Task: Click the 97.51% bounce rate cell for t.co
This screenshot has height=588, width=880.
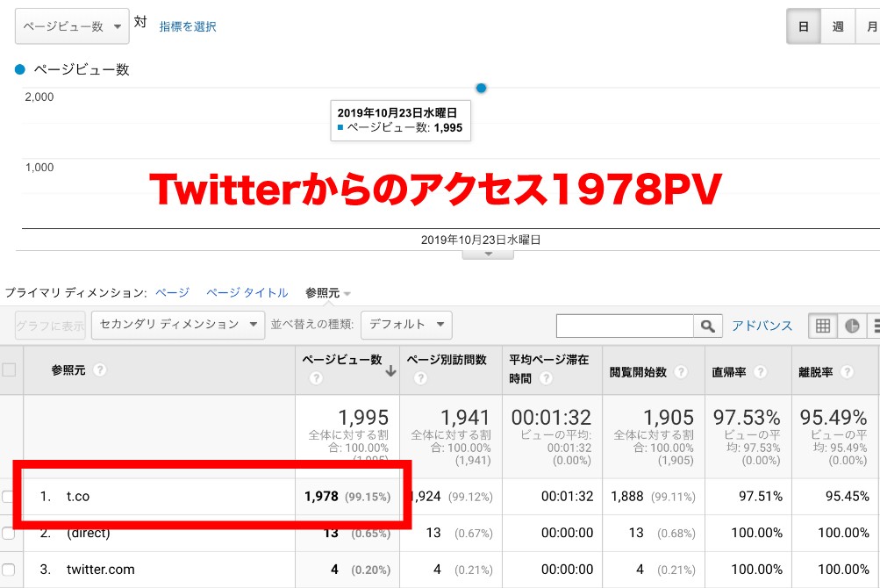Action: (x=761, y=497)
